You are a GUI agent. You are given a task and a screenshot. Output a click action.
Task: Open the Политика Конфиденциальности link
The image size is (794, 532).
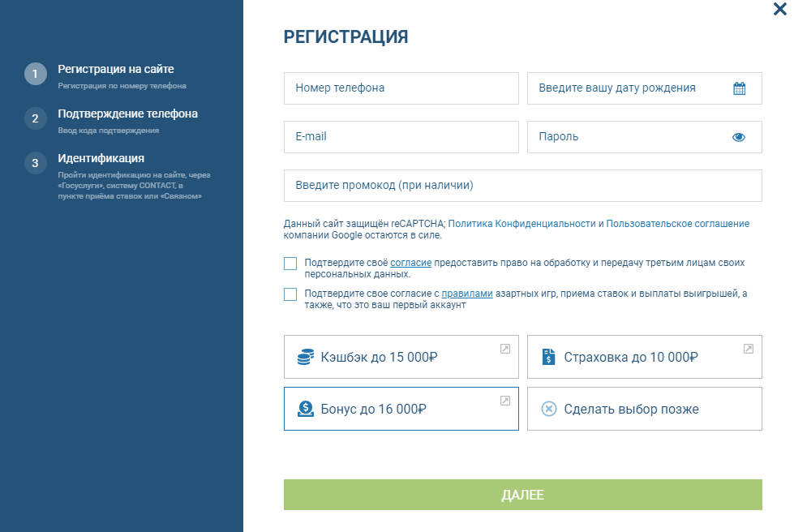point(521,224)
